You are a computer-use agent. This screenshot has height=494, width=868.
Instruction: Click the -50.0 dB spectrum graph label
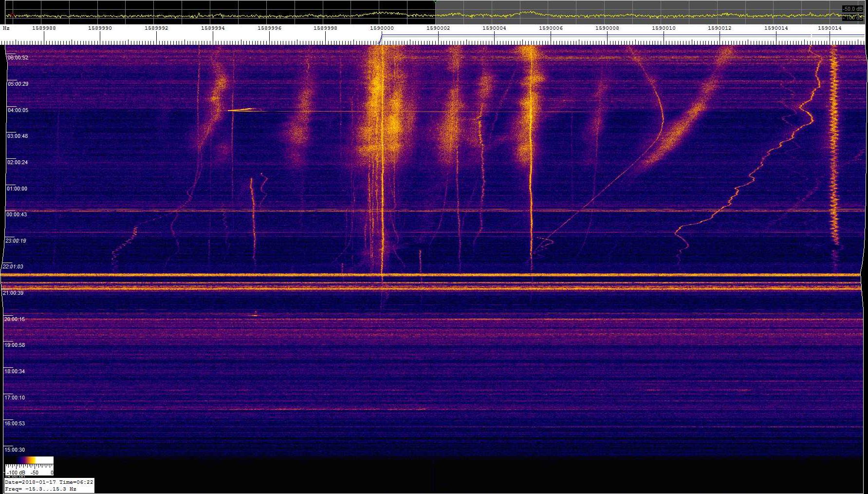click(x=853, y=9)
